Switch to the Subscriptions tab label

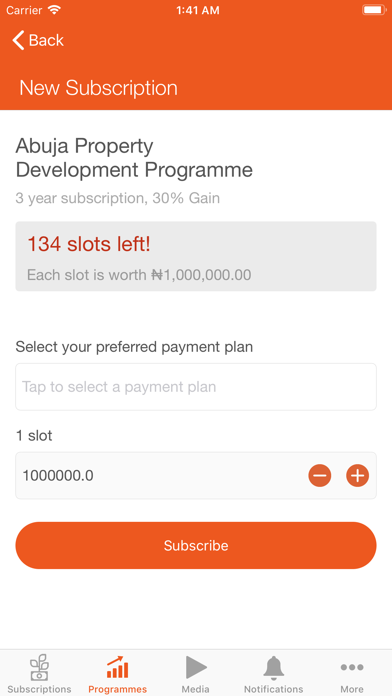[40, 689]
